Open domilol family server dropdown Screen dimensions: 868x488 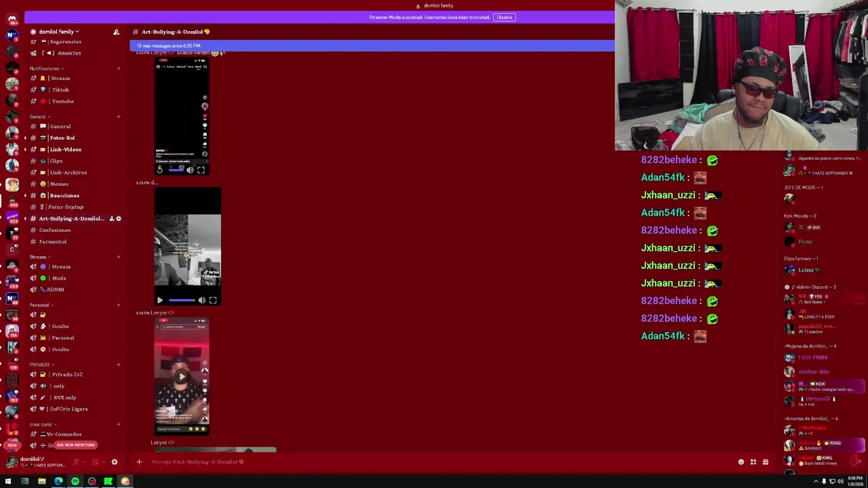click(x=59, y=32)
